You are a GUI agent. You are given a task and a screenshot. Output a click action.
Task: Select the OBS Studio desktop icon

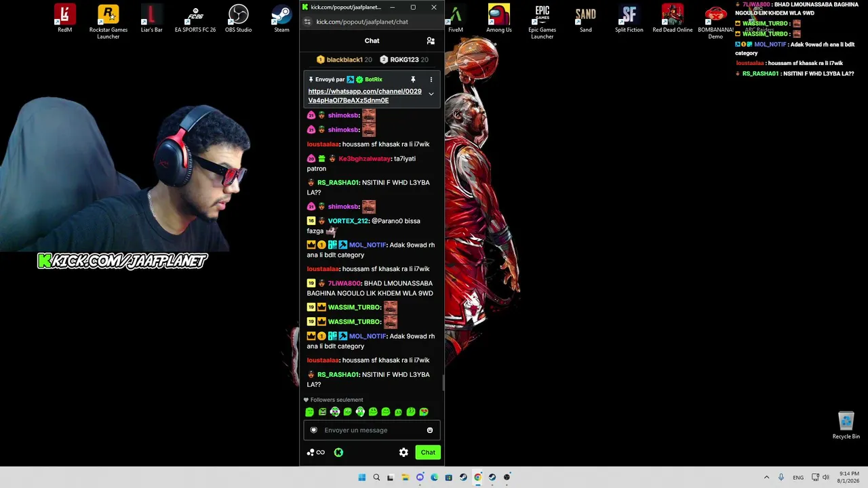(x=238, y=19)
